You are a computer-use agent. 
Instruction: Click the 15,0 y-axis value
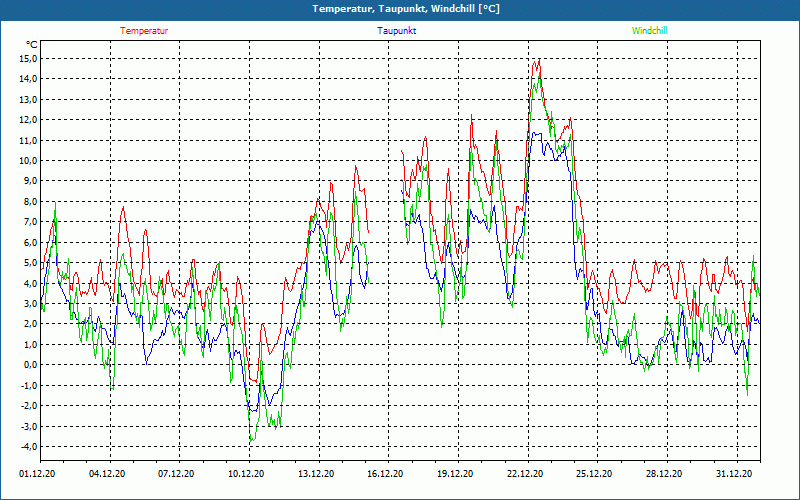point(27,58)
